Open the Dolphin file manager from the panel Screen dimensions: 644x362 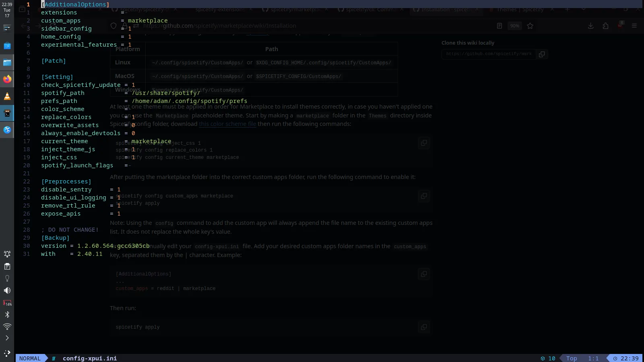coord(7,62)
